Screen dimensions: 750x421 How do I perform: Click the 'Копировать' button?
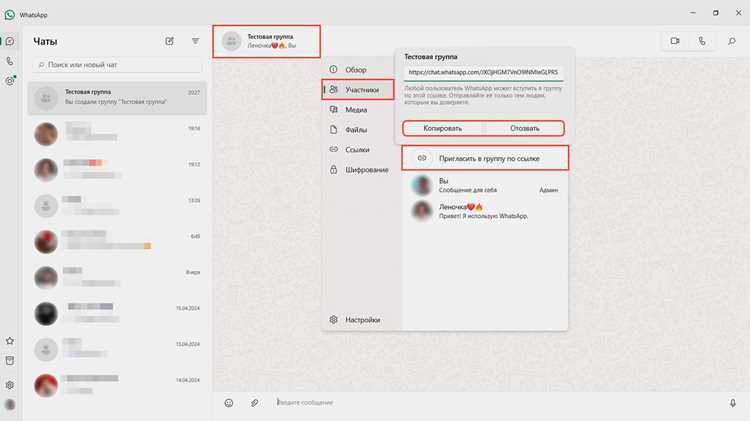[442, 128]
